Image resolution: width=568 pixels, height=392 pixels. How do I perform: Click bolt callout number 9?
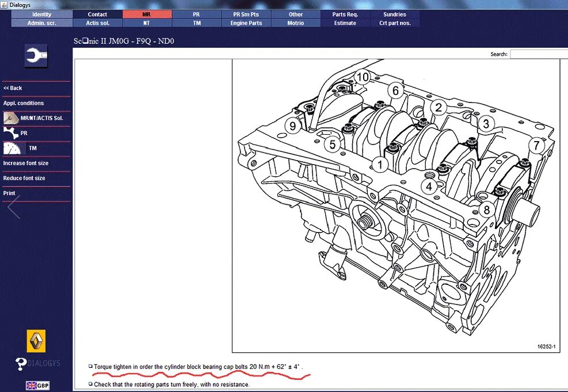293,126
